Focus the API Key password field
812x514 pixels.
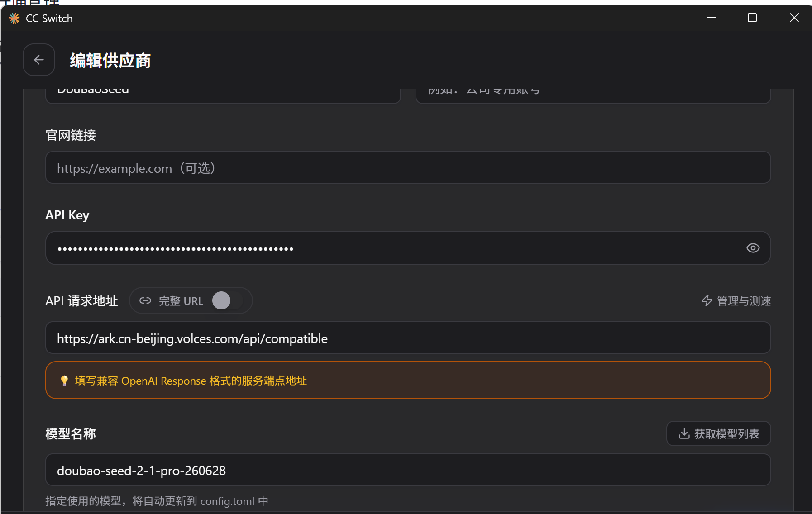[x=408, y=248]
